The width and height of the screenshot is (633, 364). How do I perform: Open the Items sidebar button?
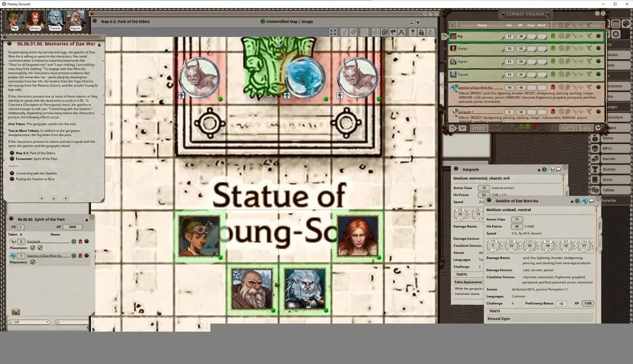coord(611,138)
